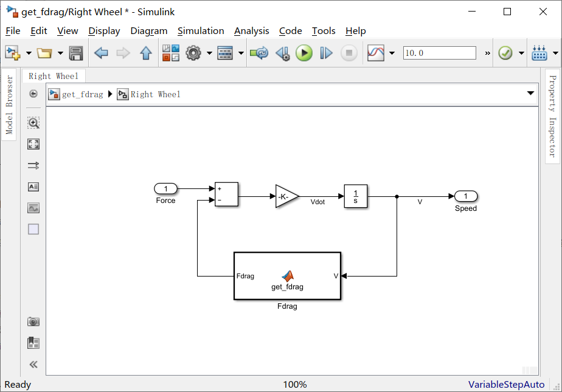This screenshot has height=392, width=562.
Task: Save the model with the floppy icon
Action: 76,53
